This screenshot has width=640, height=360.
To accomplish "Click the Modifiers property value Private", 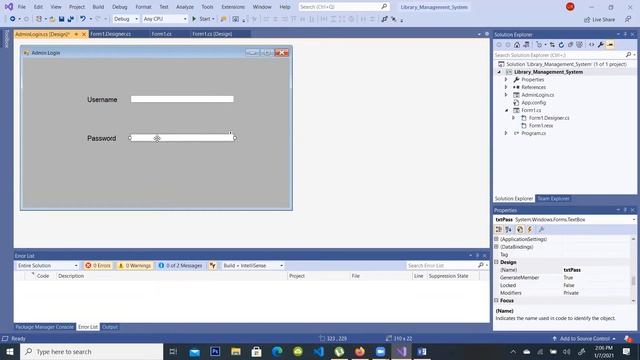I will [x=571, y=293].
